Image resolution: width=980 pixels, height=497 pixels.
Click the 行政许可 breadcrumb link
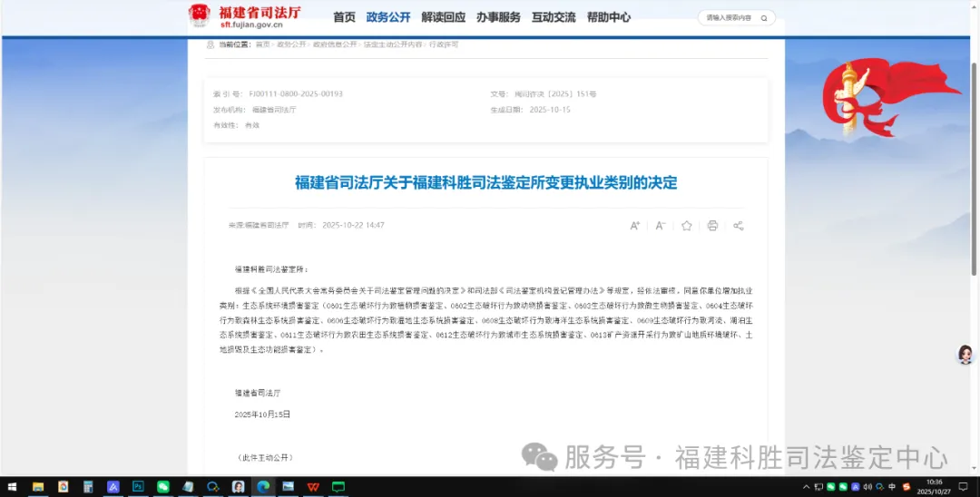pyautogui.click(x=443, y=45)
